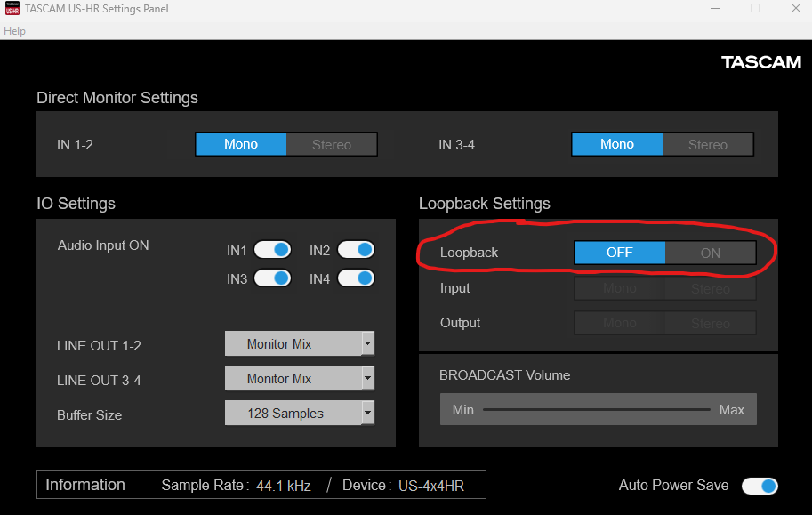812x515 pixels.
Task: Open the Buffer Size dropdown
Action: 300,413
